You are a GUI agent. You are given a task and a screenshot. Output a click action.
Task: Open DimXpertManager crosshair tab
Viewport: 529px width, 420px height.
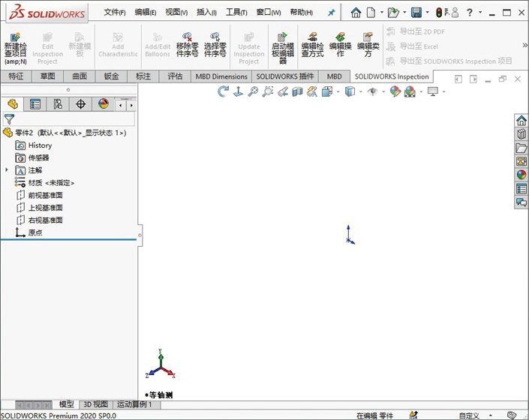pos(80,104)
